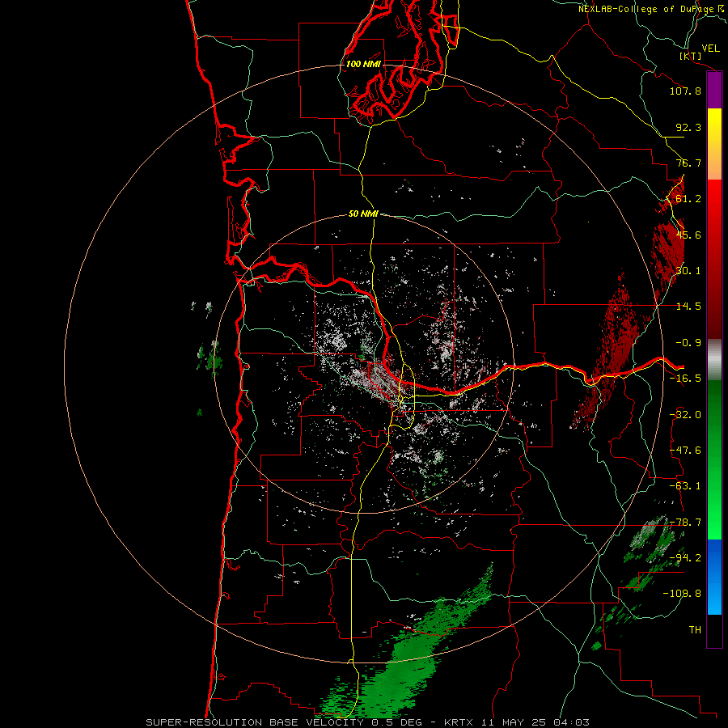Click the TH threshold label in legend

coord(695,630)
